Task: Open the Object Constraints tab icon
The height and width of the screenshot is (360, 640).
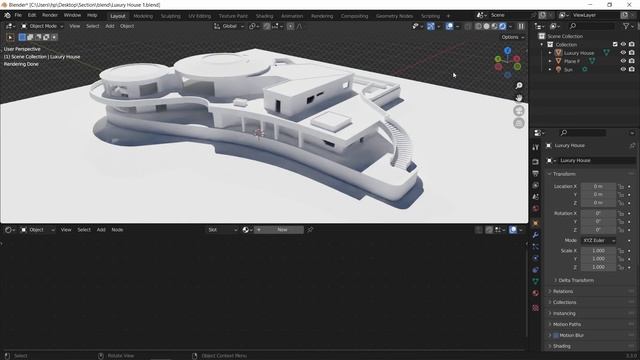Action: [x=536, y=270]
